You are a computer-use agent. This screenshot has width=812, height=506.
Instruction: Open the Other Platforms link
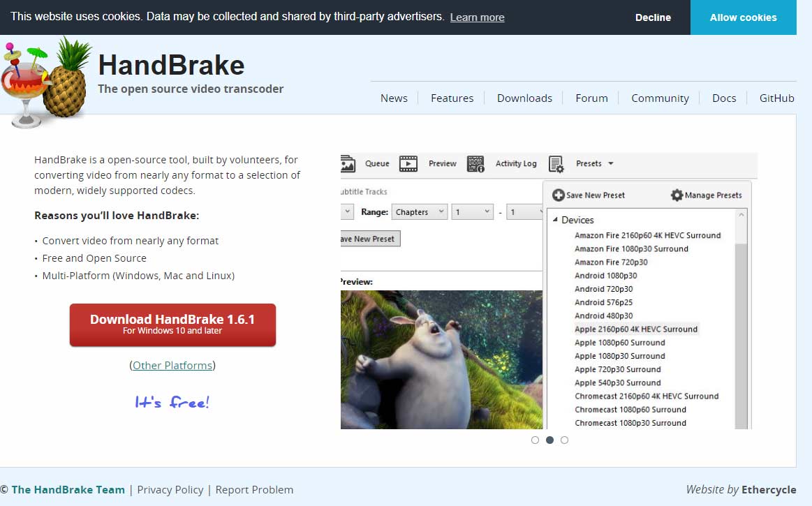click(172, 365)
